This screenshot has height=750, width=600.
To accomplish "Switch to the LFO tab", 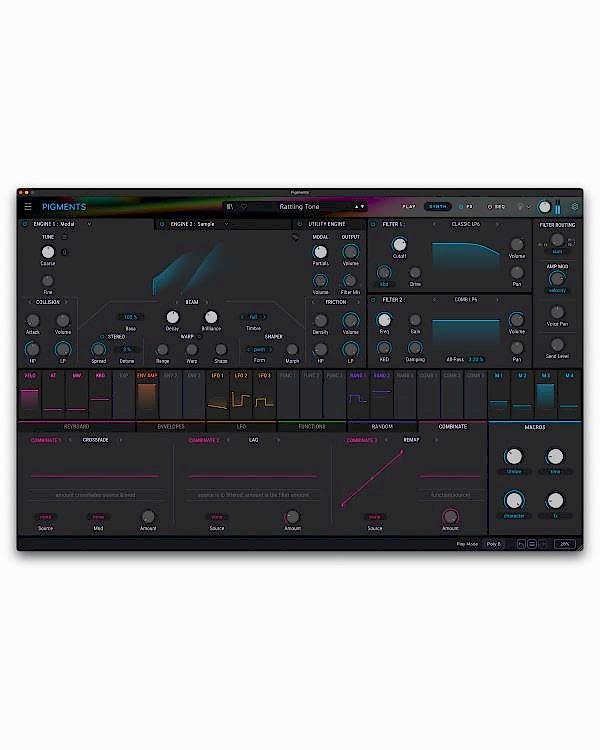I will (x=241, y=427).
